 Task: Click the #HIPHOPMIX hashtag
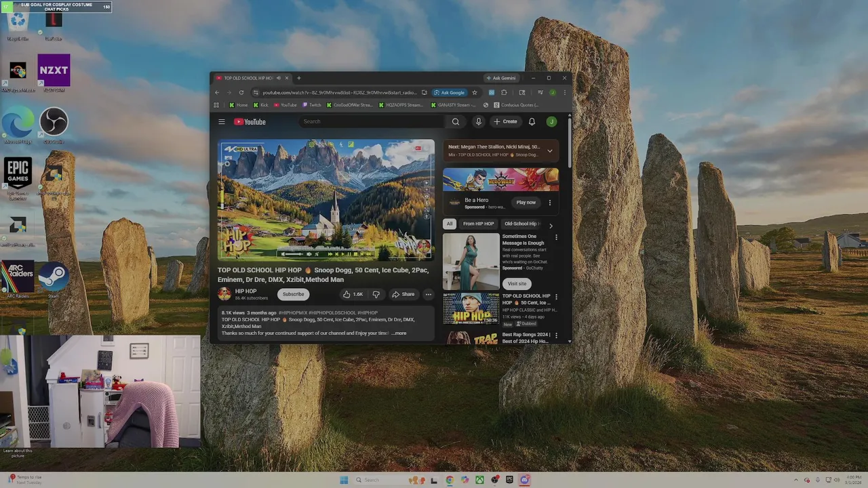293,313
